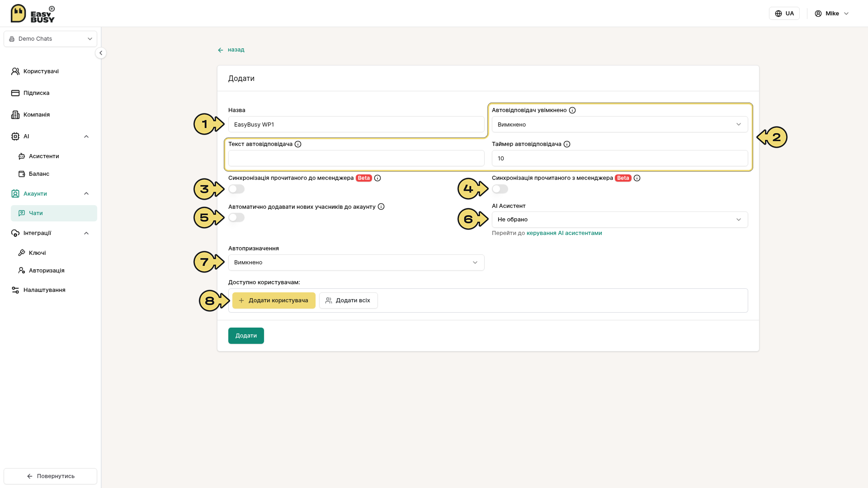Collapse the AI sidebar section
868x488 pixels.
(x=86, y=136)
